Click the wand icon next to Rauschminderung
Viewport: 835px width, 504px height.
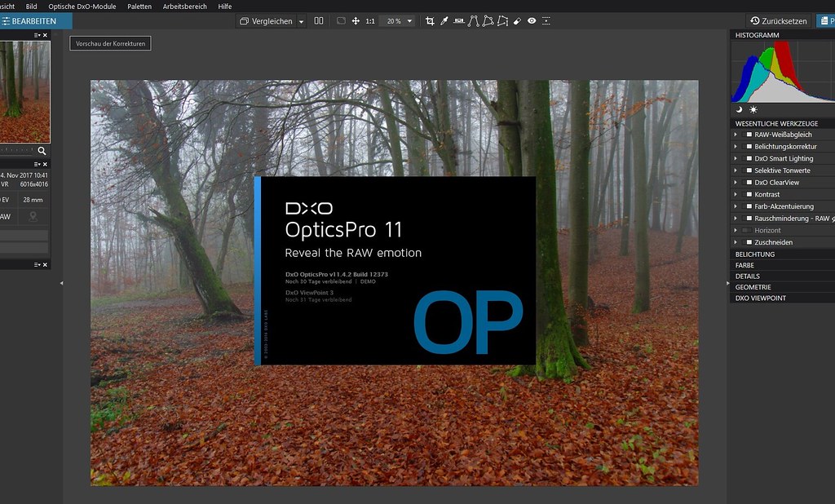833,219
